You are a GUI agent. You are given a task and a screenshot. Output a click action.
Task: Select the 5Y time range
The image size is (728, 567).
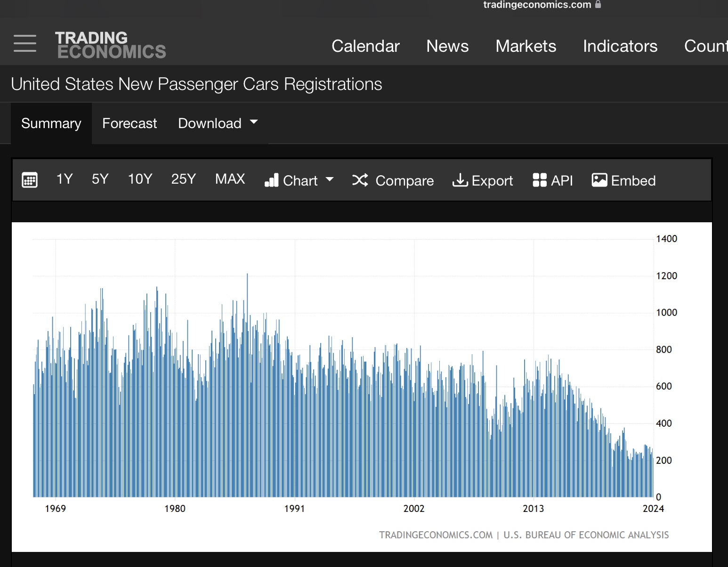pyautogui.click(x=100, y=179)
